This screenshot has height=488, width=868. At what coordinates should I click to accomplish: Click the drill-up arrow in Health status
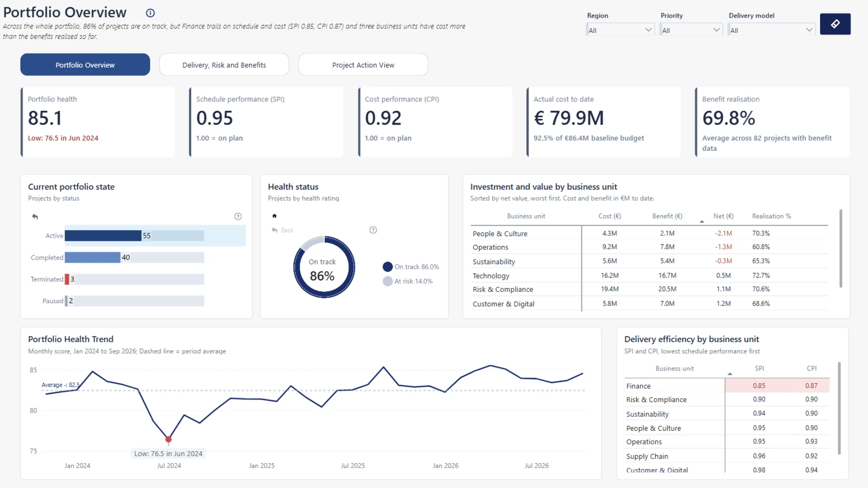(x=274, y=216)
